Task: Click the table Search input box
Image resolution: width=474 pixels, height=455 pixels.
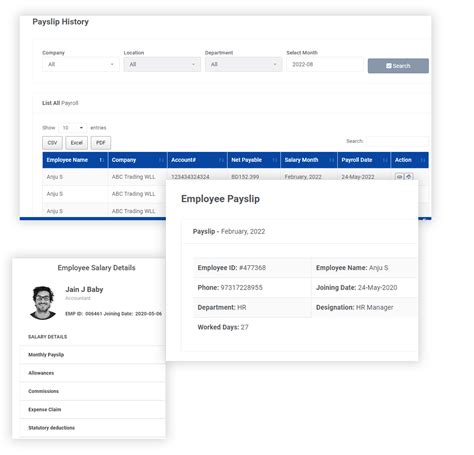Action: pyautogui.click(x=397, y=141)
